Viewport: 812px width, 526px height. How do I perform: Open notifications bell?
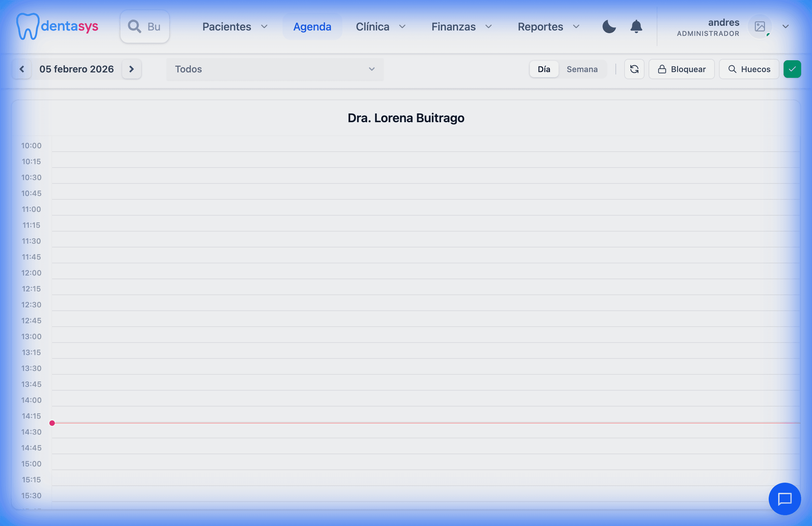point(636,26)
